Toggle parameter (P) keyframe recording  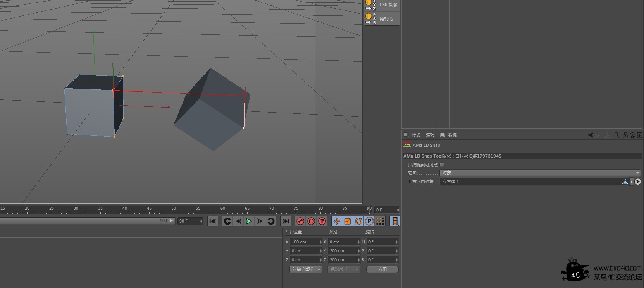click(x=369, y=221)
